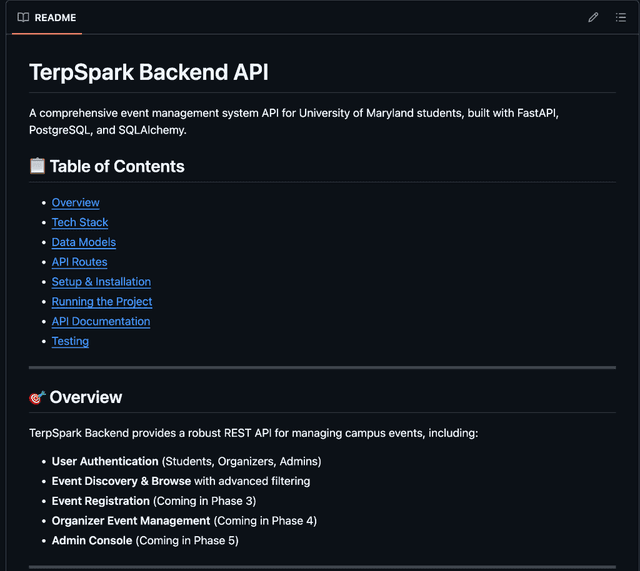Click 'with advanced filtering' text

pos(252,481)
